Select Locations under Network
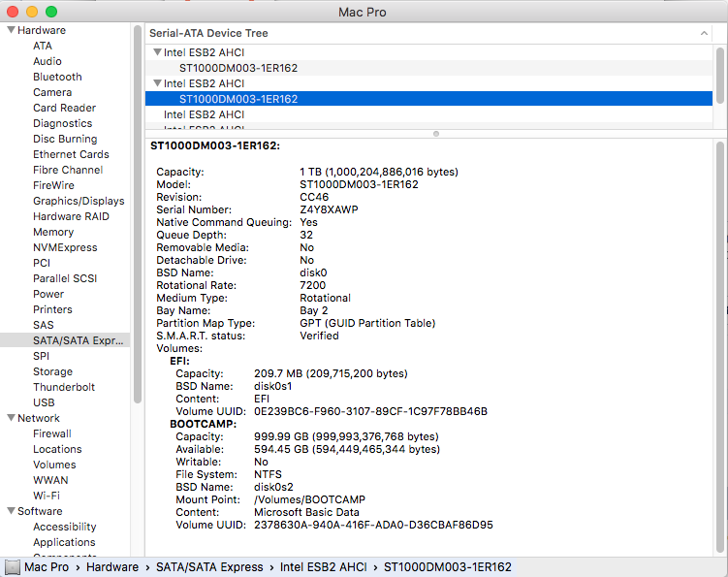The height and width of the screenshot is (577, 728). pyautogui.click(x=57, y=449)
